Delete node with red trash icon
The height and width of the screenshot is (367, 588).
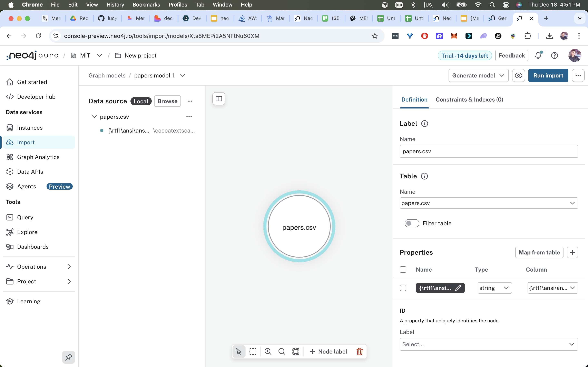[359, 352]
